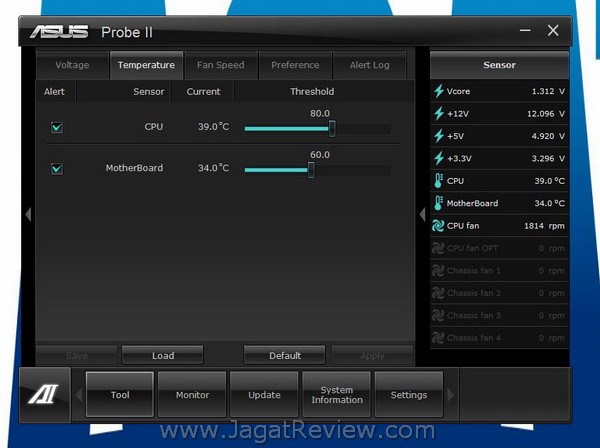The width and height of the screenshot is (600, 448).
Task: Click the Apply button
Action: (372, 355)
